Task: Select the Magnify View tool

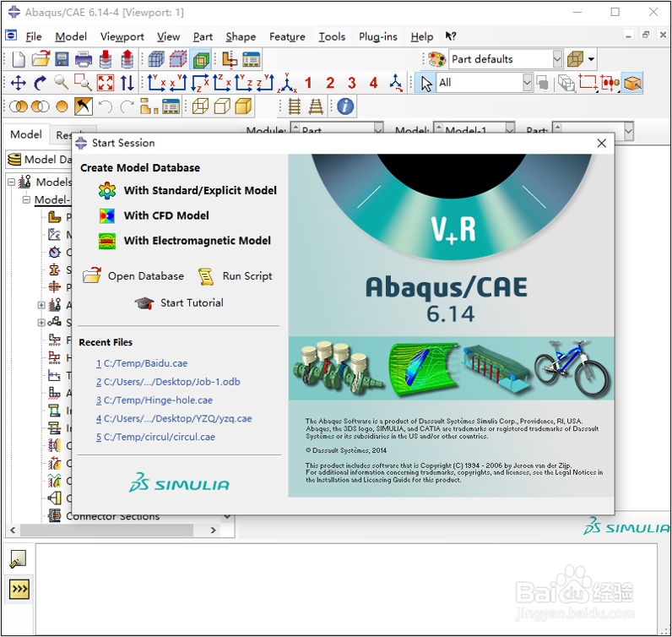Action: pyautogui.click(x=62, y=82)
